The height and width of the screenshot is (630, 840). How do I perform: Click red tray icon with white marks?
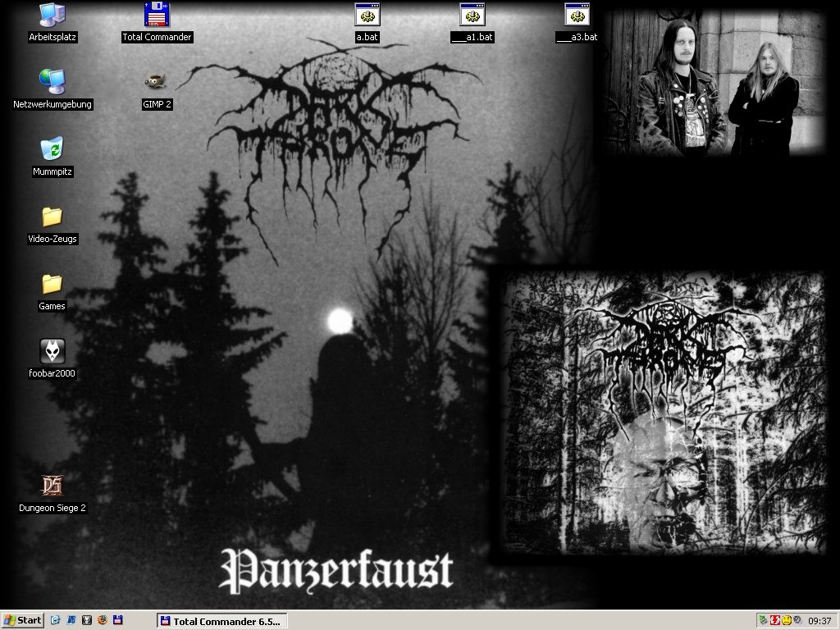774,620
